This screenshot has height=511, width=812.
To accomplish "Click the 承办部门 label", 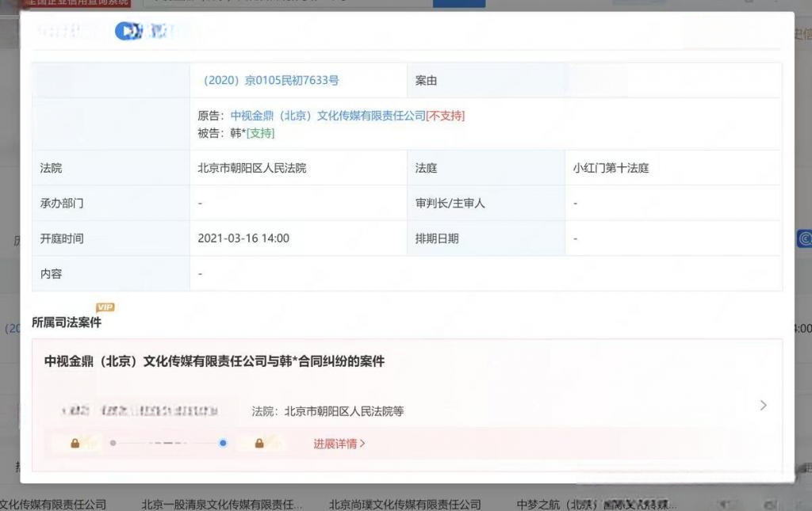I will pyautogui.click(x=62, y=204).
